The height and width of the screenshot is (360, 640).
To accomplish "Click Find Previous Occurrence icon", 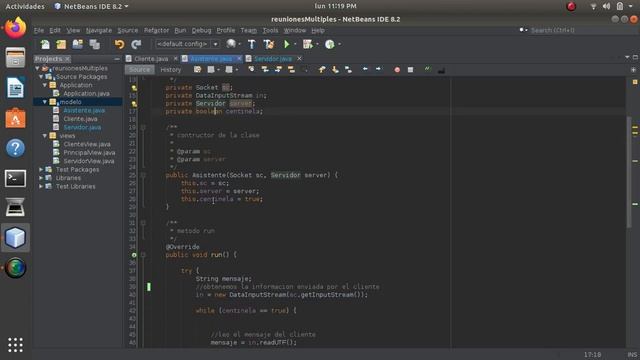I will coord(265,70).
